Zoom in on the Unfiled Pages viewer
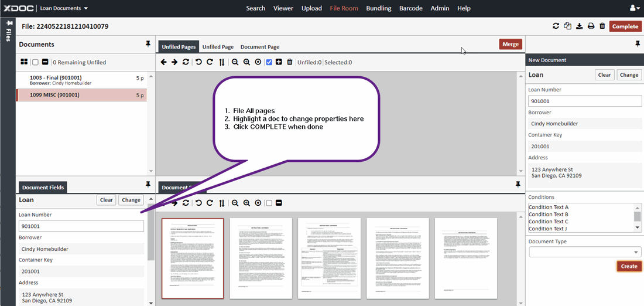The image size is (644, 306). tap(246, 62)
